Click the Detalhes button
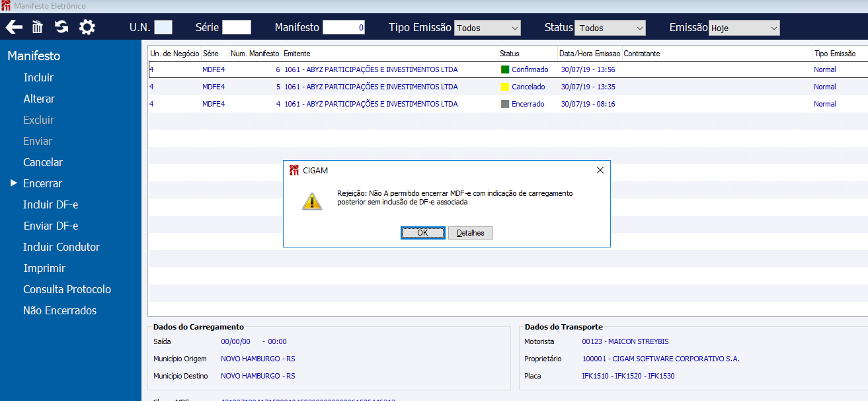The height and width of the screenshot is (401, 868). (x=471, y=233)
